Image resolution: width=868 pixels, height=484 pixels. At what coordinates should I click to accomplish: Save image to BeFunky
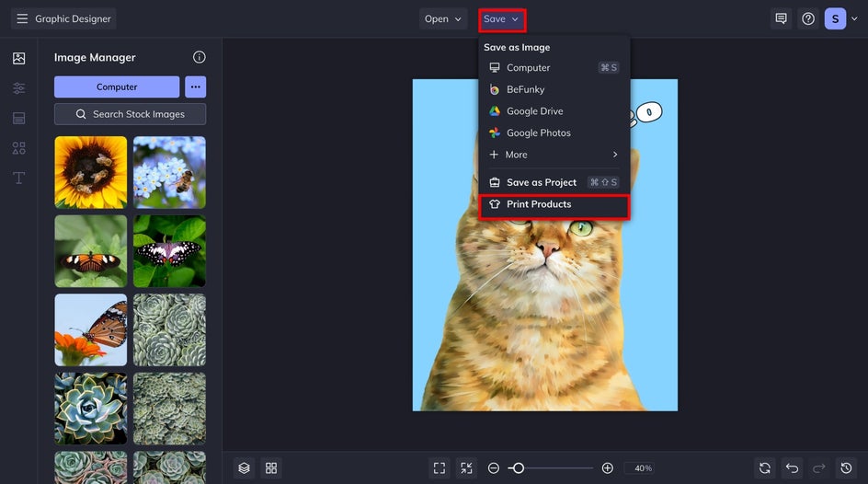(x=554, y=89)
